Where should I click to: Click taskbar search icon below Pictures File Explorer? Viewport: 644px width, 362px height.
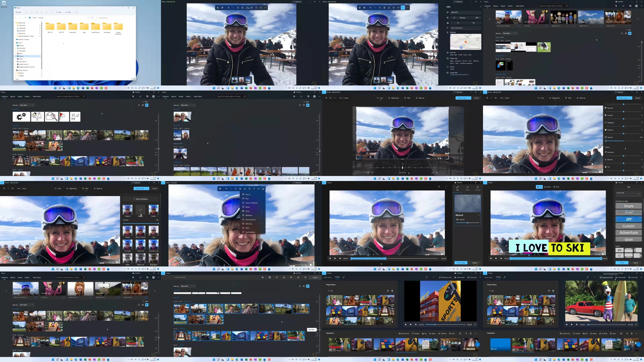[x=60, y=88]
